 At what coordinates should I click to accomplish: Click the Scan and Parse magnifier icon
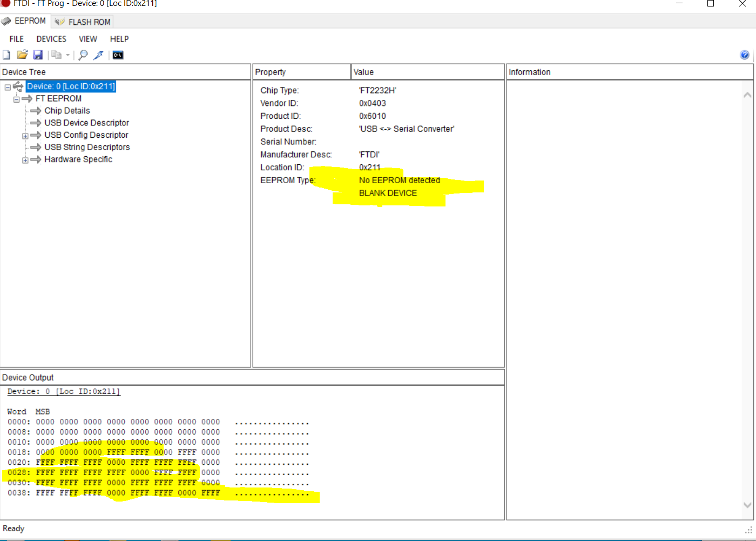click(83, 55)
